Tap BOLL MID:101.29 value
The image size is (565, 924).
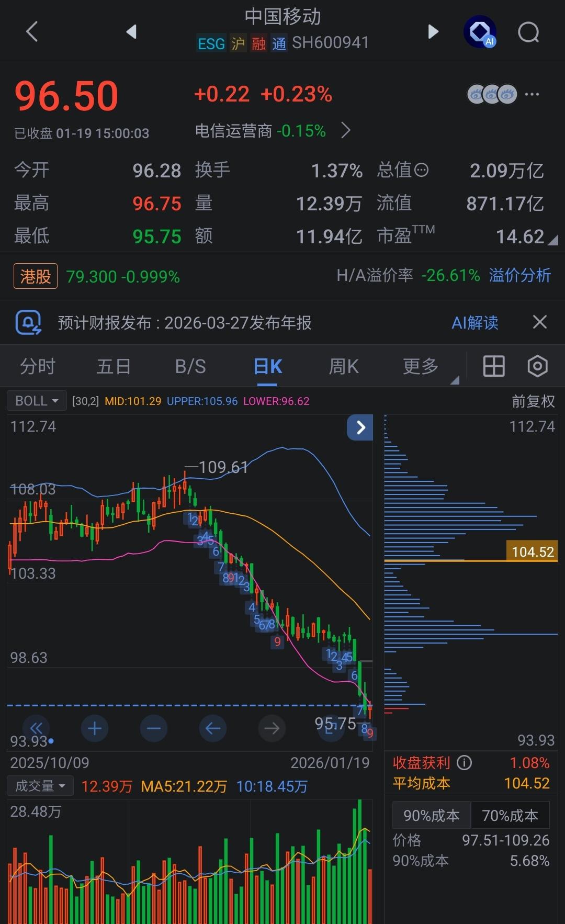[133, 401]
